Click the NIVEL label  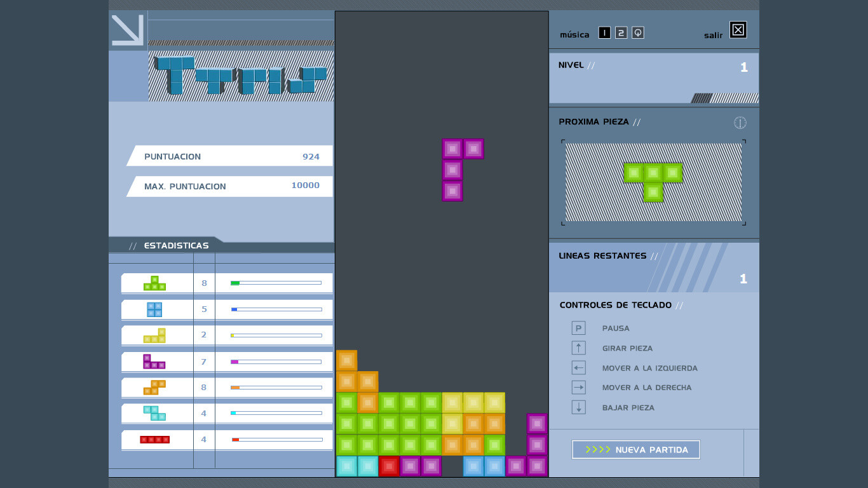571,65
